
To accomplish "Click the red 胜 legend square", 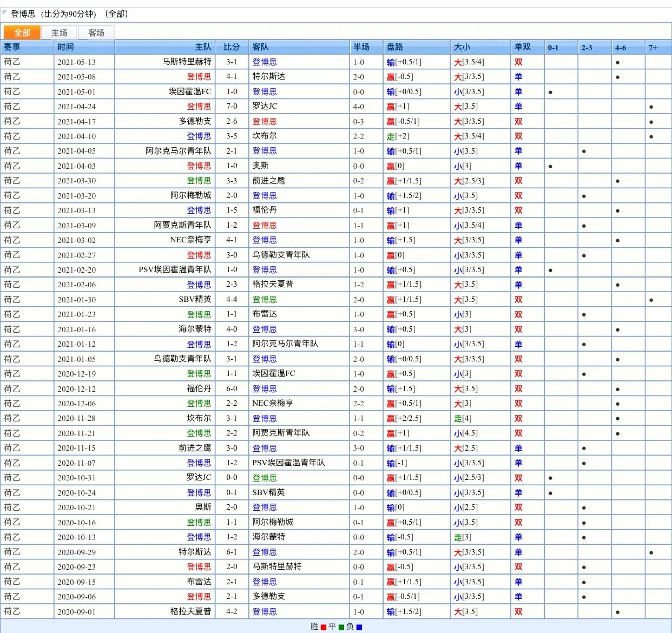I will click(324, 627).
